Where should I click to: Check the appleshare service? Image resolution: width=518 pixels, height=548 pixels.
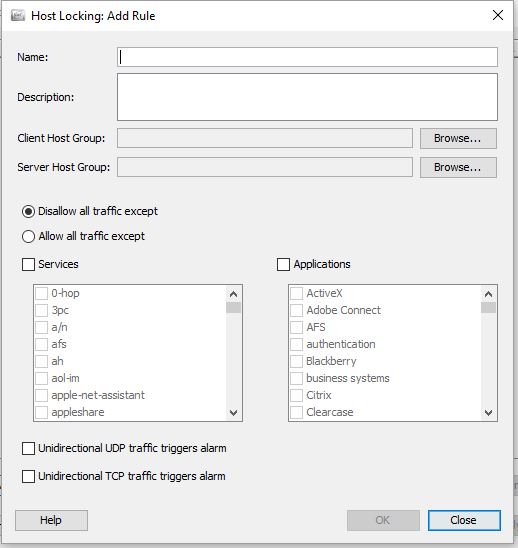(x=42, y=412)
